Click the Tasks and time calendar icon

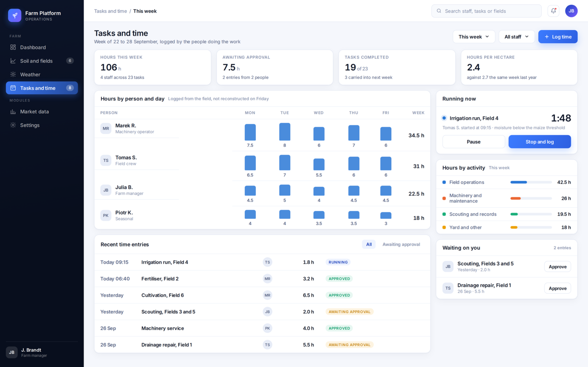click(13, 88)
